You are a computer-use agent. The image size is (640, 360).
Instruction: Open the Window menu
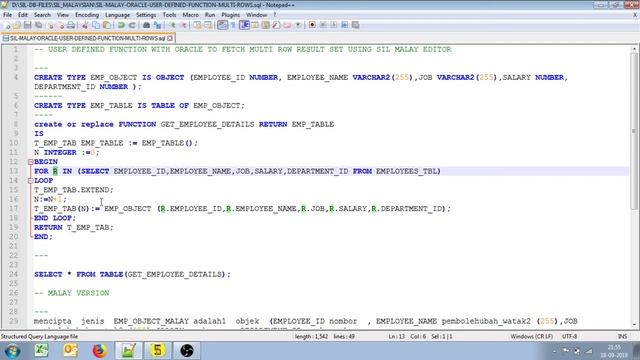(x=256, y=15)
